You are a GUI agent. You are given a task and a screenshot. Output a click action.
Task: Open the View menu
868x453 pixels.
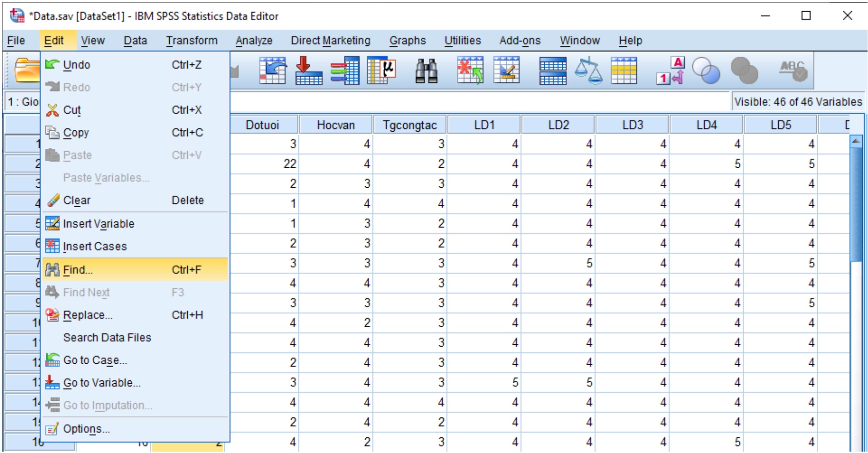coord(93,41)
